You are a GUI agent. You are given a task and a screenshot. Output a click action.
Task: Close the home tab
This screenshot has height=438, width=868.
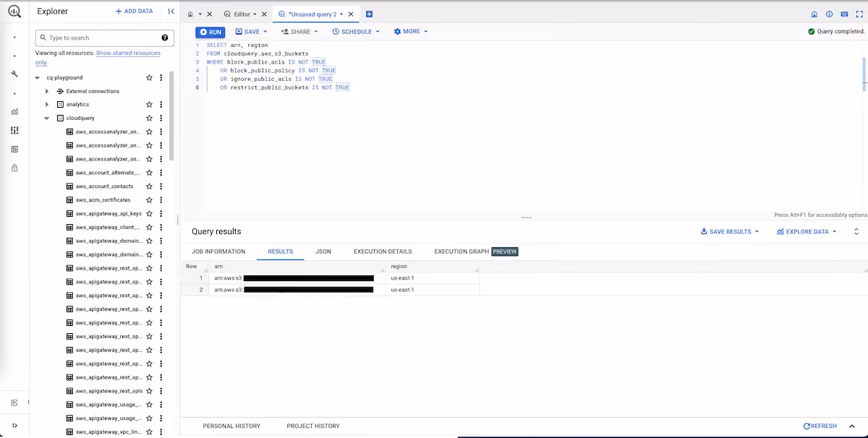(209, 14)
